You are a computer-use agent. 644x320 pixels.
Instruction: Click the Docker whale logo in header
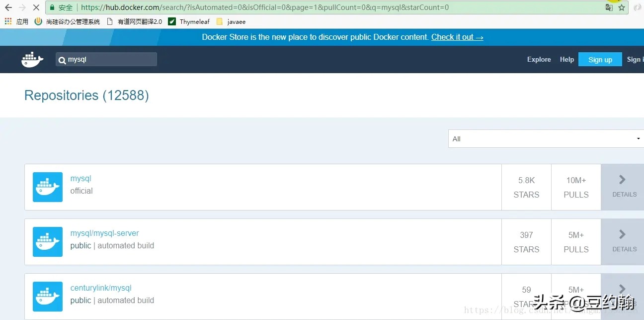pyautogui.click(x=33, y=60)
